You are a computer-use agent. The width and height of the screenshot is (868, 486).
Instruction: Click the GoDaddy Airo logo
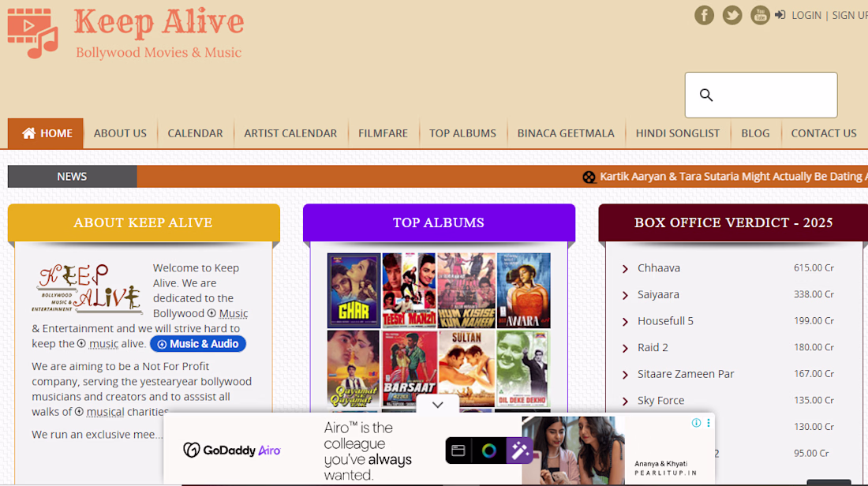tap(232, 450)
